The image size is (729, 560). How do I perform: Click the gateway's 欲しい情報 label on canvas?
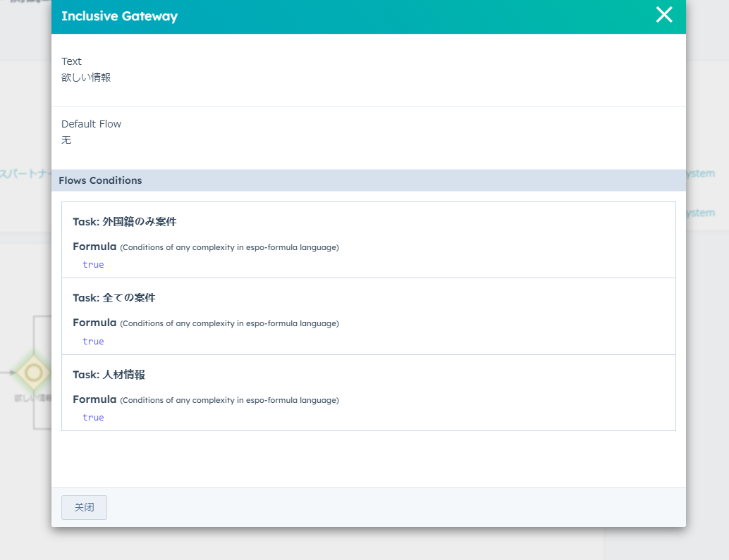[32, 398]
